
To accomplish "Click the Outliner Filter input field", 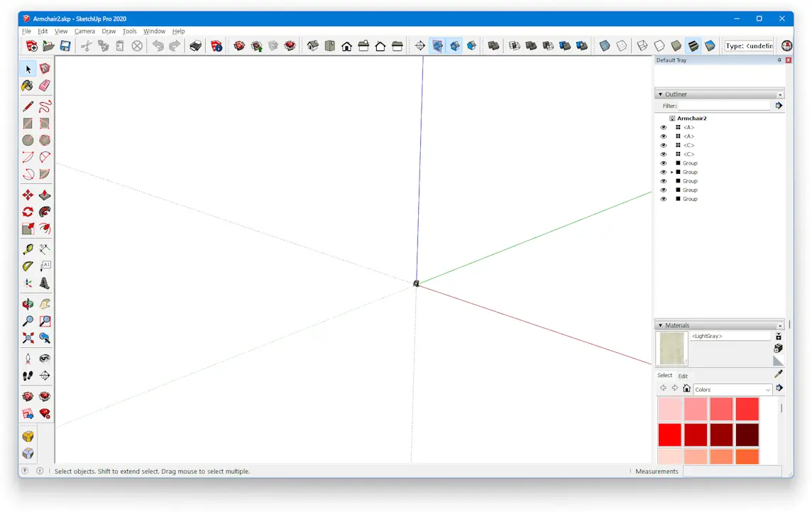I will pyautogui.click(x=725, y=106).
